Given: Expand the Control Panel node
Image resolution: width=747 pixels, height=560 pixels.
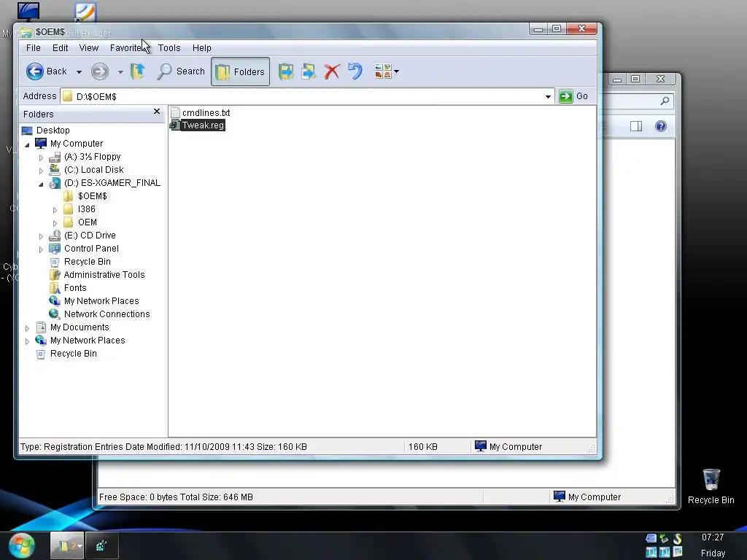Looking at the screenshot, I should point(41,249).
